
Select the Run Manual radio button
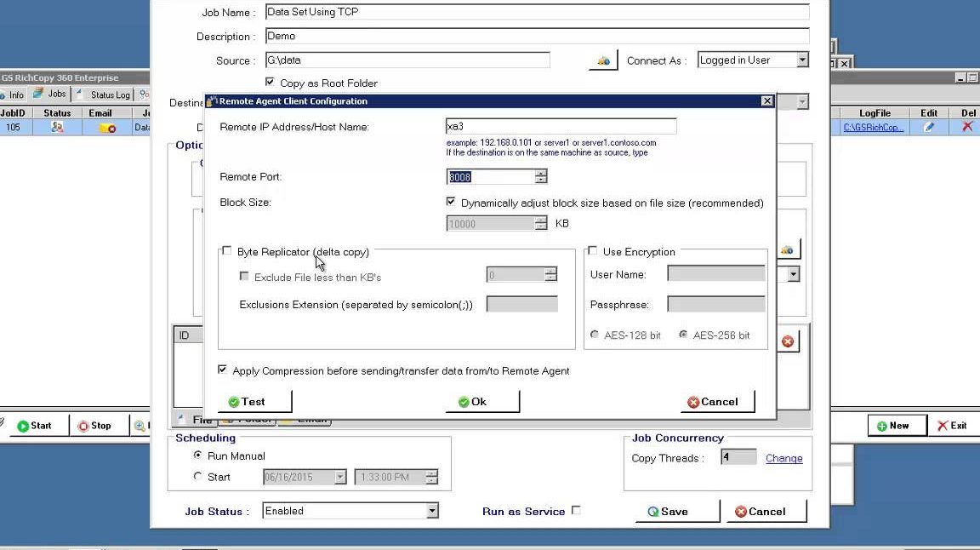(198, 455)
